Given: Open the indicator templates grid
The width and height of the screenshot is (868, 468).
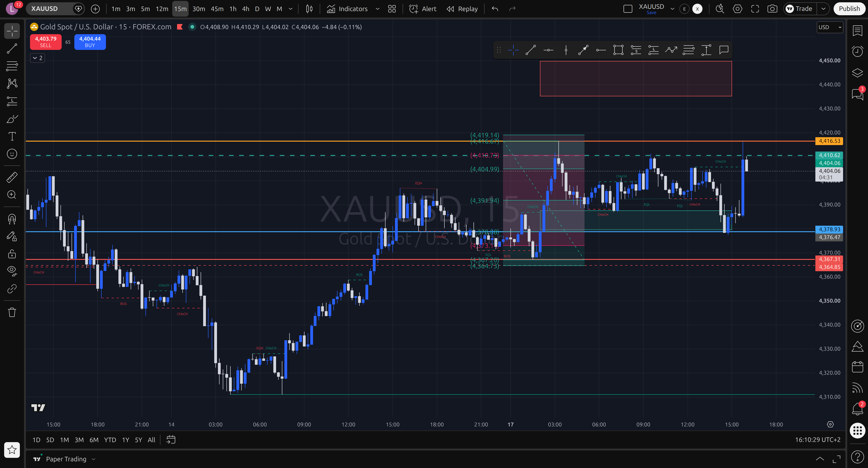Looking at the screenshot, I should pos(392,9).
